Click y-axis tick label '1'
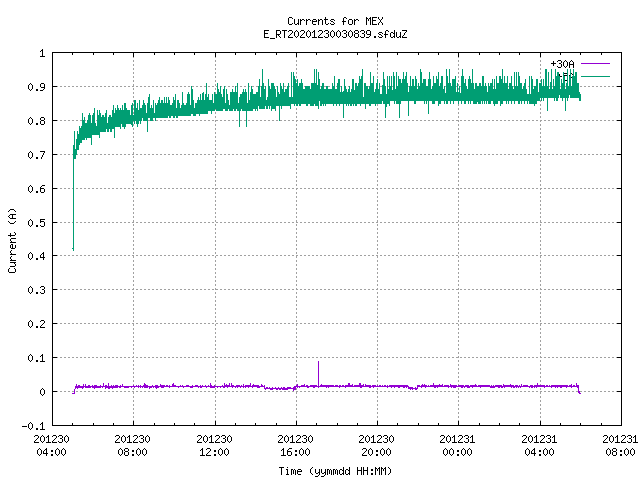 pos(42,53)
